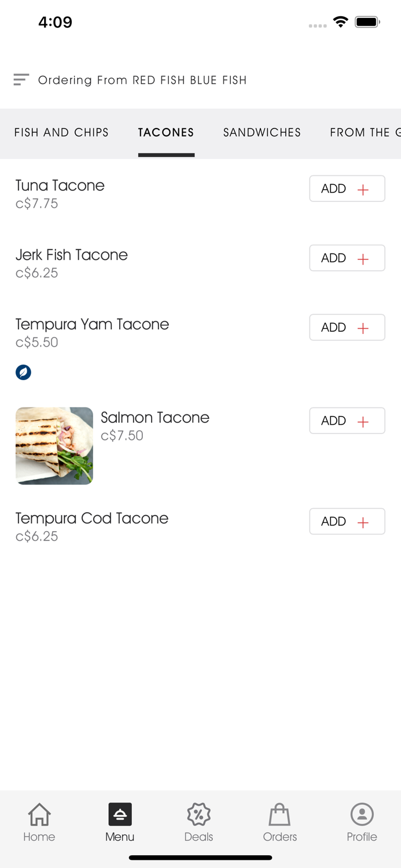Image resolution: width=401 pixels, height=868 pixels.
Task: Add the Jerk Fish Tacone to order
Action: 347,258
